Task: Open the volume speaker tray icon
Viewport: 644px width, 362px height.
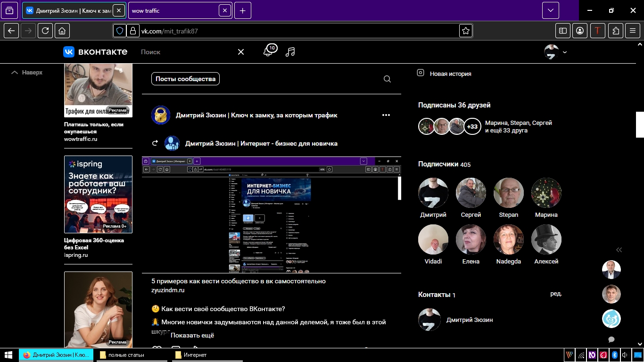Action: coord(625,355)
